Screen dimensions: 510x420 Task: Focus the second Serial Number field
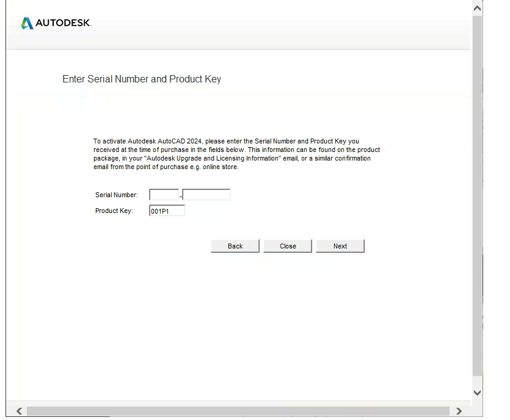(x=206, y=195)
